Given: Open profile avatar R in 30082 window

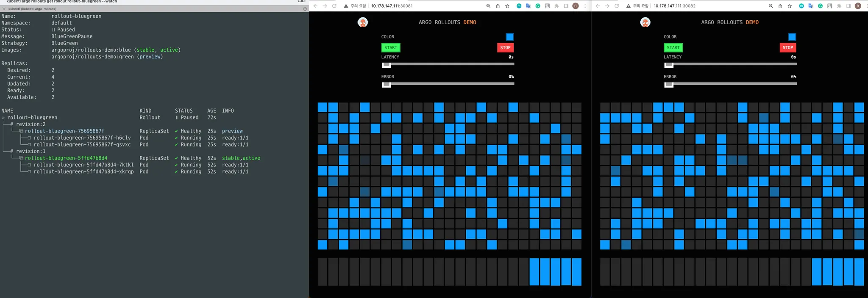Looking at the screenshot, I should pyautogui.click(x=858, y=6).
